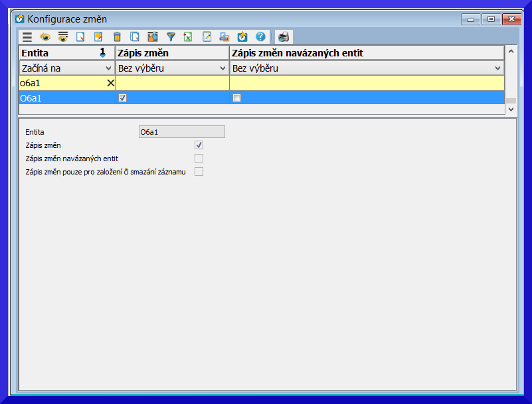
Task: Click the Entita filter field containing o6a1
Action: coord(60,83)
